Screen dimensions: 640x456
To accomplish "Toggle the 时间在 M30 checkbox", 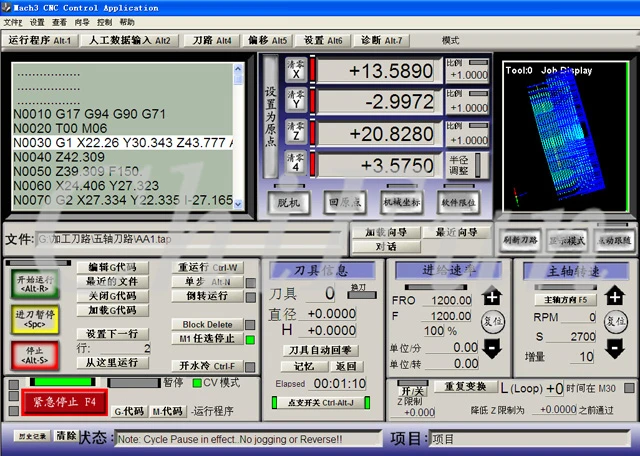I will pos(629,388).
